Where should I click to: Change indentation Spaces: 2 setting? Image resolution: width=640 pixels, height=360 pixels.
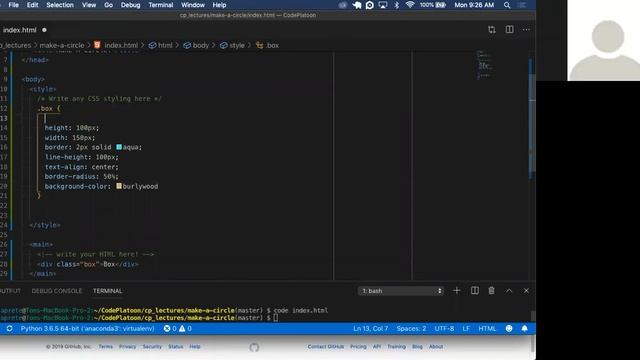click(411, 329)
